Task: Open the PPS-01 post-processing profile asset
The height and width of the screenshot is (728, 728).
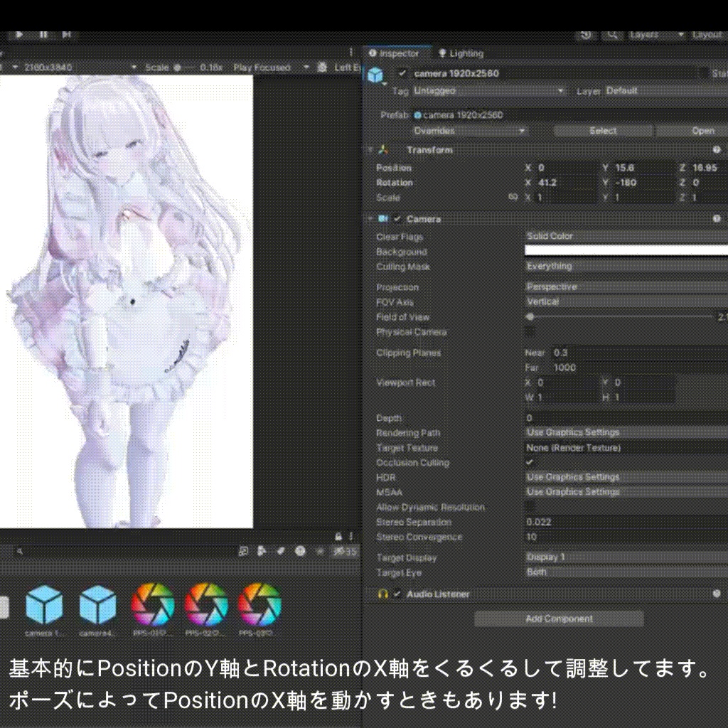Action: click(x=152, y=604)
